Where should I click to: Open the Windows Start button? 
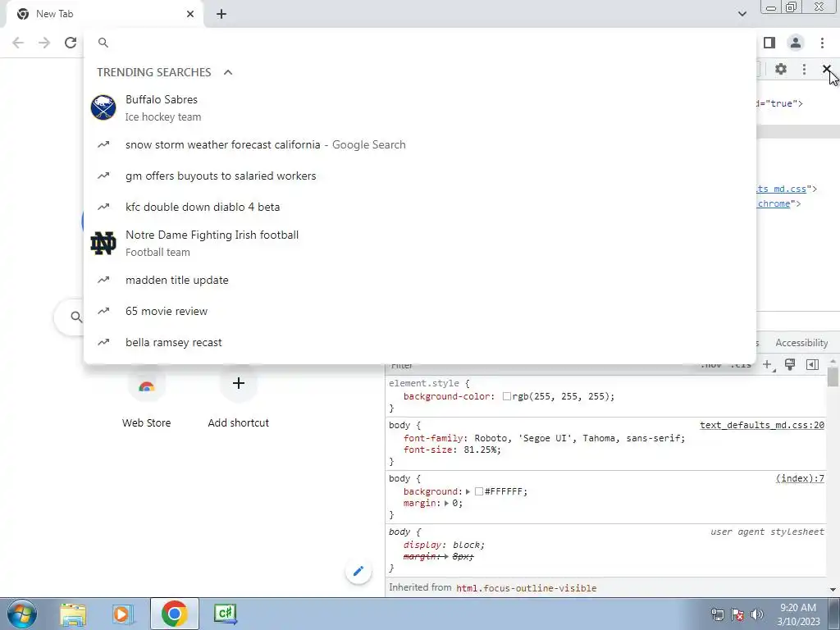[21, 614]
